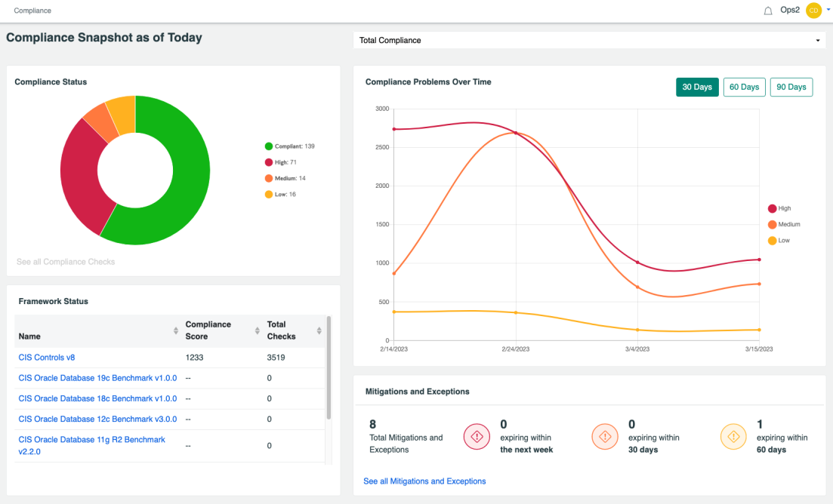The height and width of the screenshot is (504, 833).
Task: Click the Compliance breadcrumb
Action: pos(32,11)
